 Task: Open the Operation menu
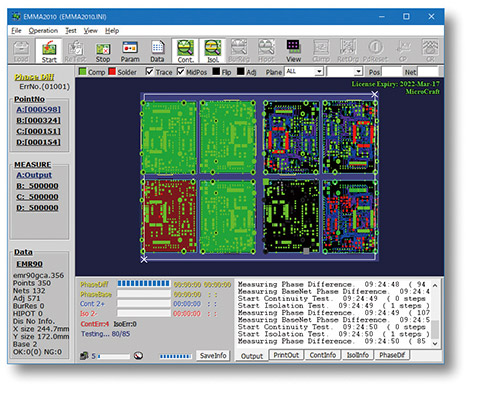[x=43, y=31]
